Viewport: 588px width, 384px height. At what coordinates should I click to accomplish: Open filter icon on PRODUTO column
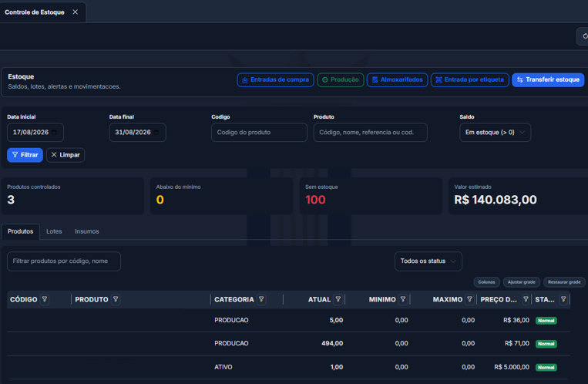tap(116, 299)
